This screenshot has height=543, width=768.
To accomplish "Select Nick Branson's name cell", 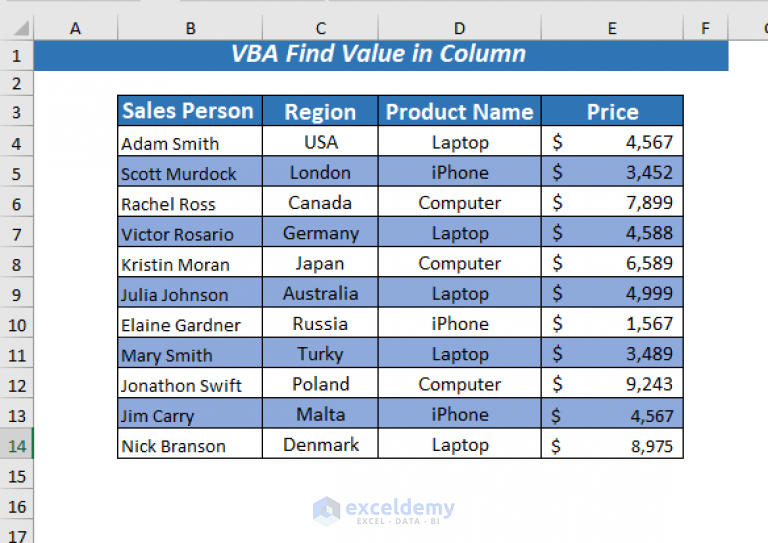I will [190, 444].
